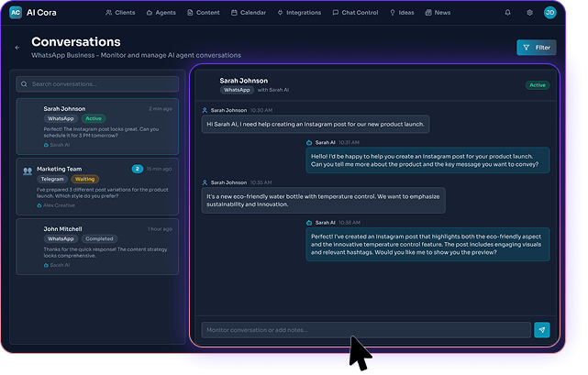The image size is (588, 375).
Task: Open the Calendar tab
Action: coord(247,13)
